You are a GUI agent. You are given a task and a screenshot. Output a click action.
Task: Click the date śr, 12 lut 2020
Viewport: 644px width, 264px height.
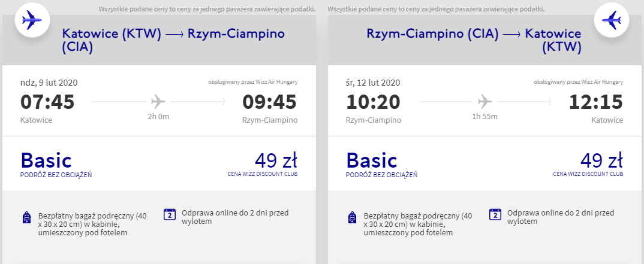[x=373, y=83]
